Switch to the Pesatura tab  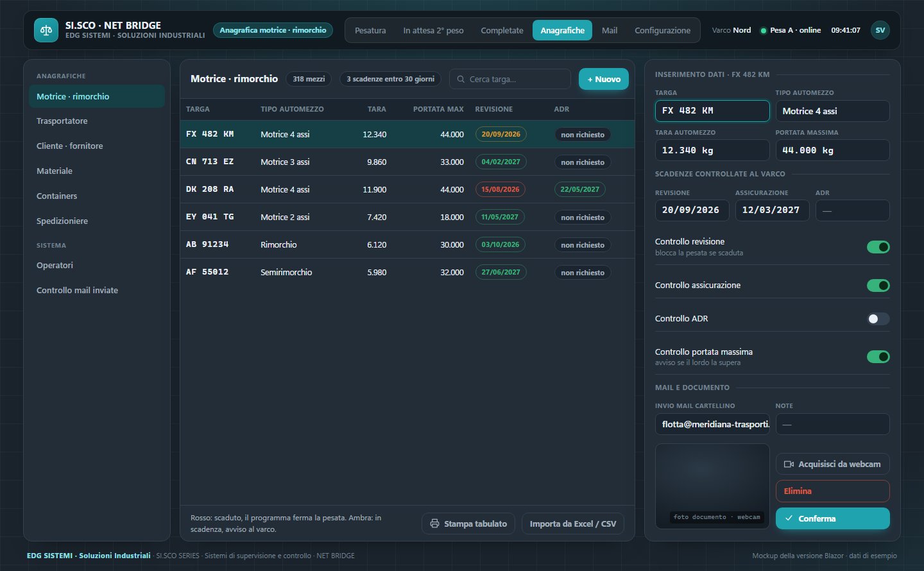point(370,30)
